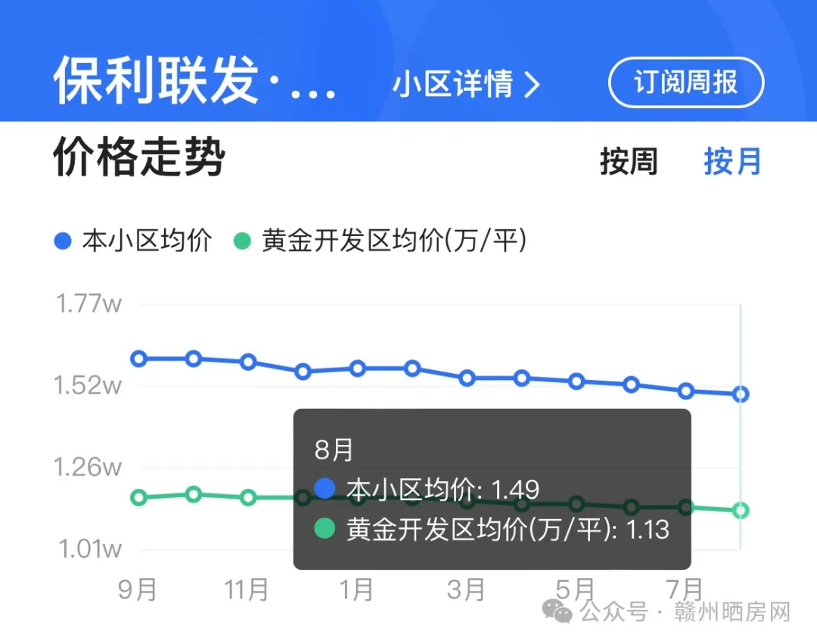Select the blue data point for 7月

[685, 390]
